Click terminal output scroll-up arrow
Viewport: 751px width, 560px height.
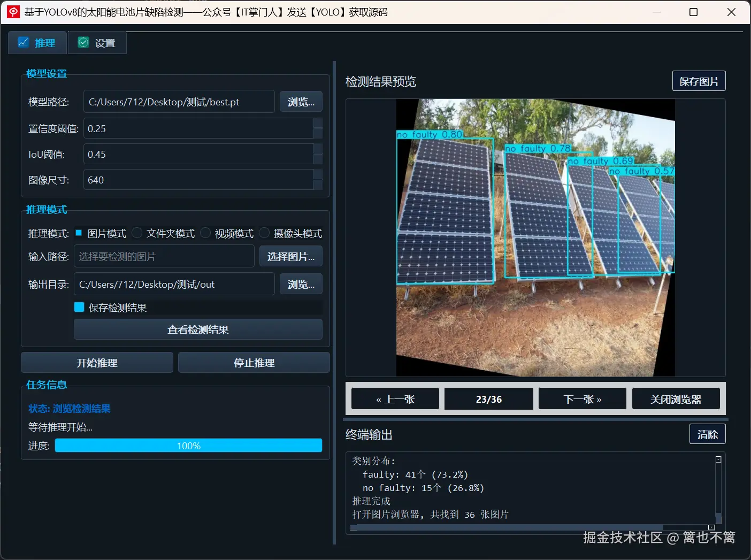[718, 459]
